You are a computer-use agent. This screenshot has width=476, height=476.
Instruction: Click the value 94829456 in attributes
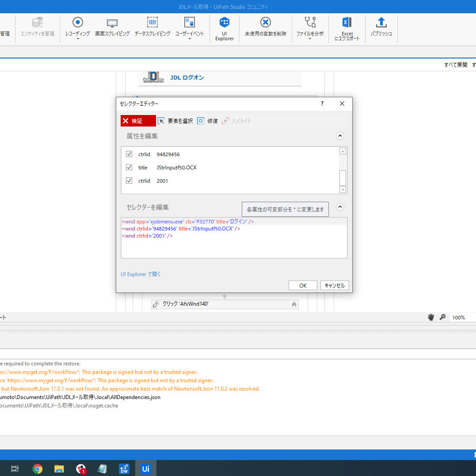pyautogui.click(x=168, y=154)
